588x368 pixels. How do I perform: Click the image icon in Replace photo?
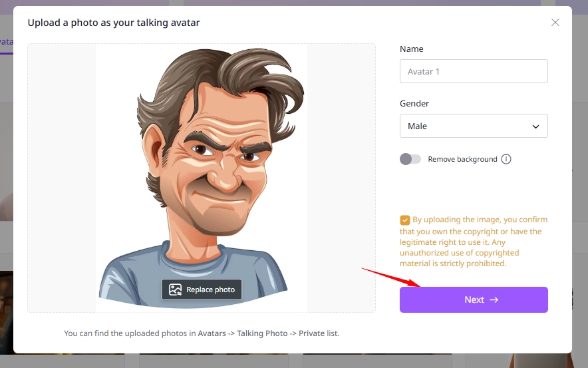coord(175,289)
